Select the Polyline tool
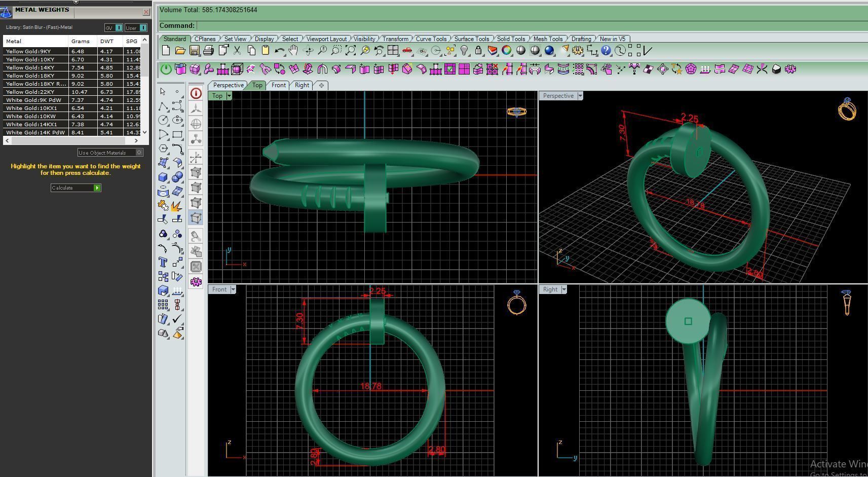Image resolution: width=868 pixels, height=477 pixels. tap(163, 106)
